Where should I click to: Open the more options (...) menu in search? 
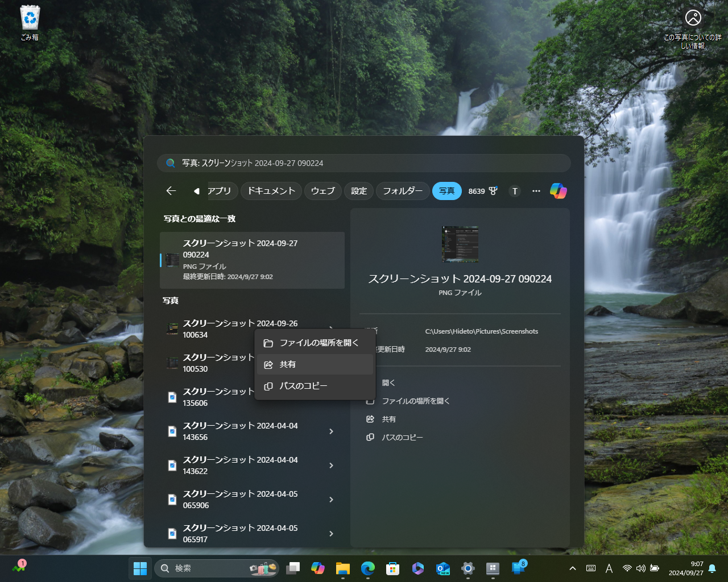536,191
